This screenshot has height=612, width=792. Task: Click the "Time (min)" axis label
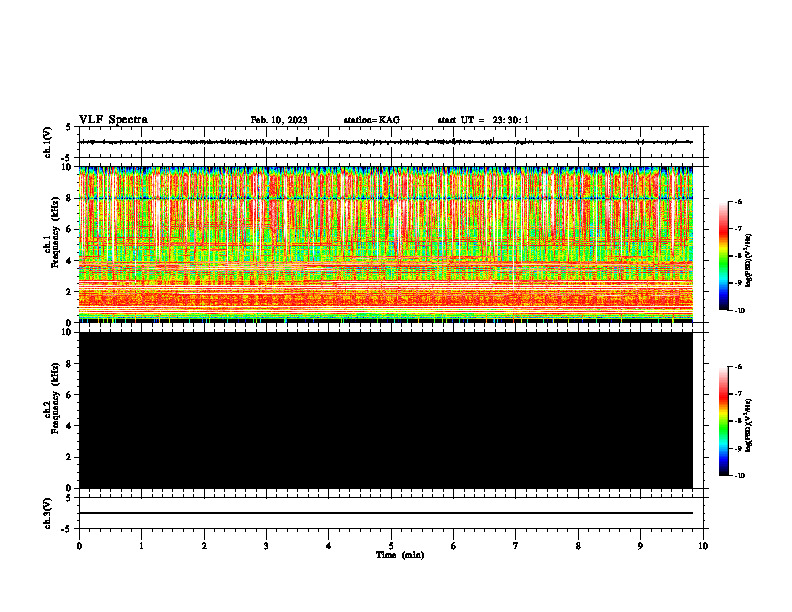(x=400, y=555)
